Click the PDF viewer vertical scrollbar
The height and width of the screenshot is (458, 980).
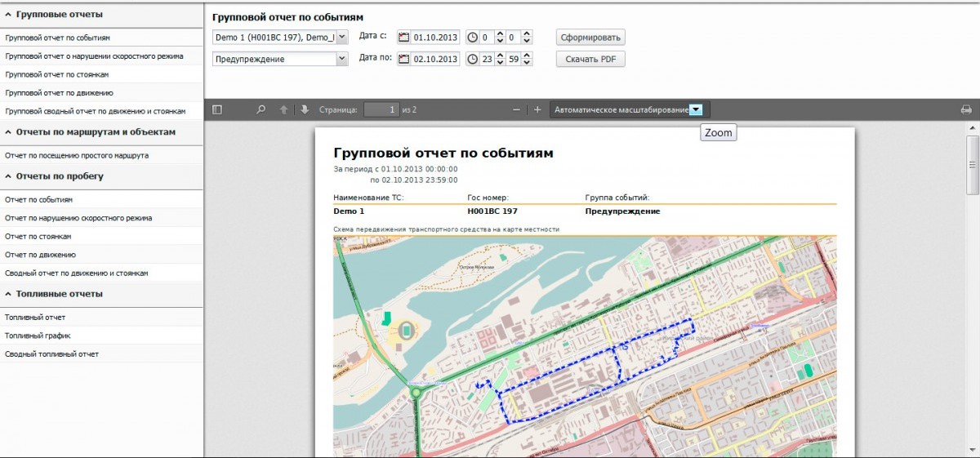tap(972, 163)
